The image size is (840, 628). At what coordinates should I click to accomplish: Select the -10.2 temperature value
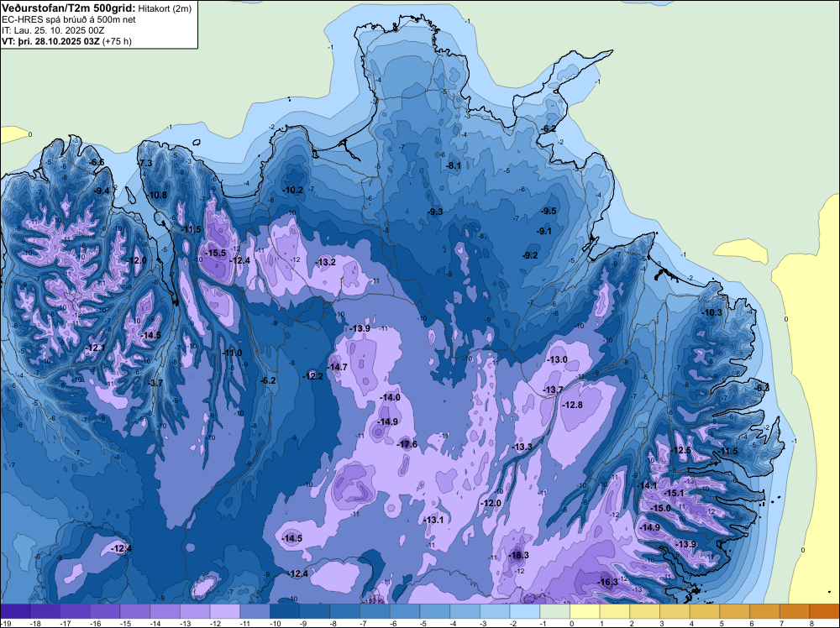click(x=293, y=190)
